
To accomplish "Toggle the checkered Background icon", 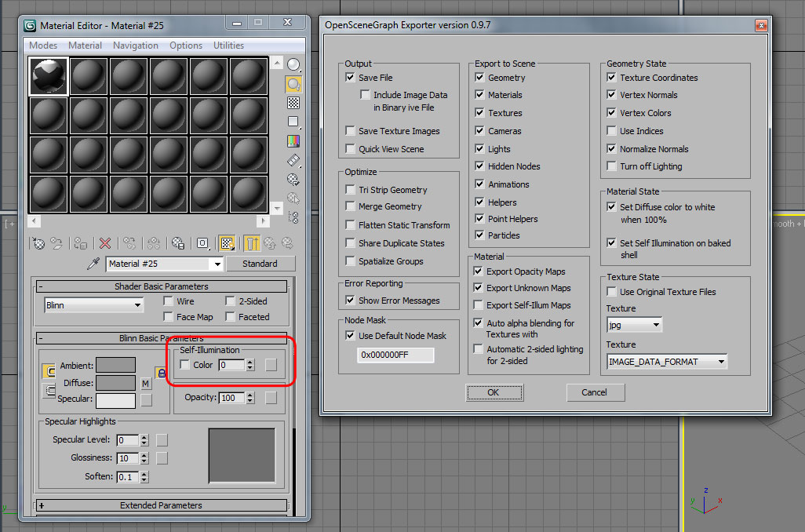I will click(293, 103).
